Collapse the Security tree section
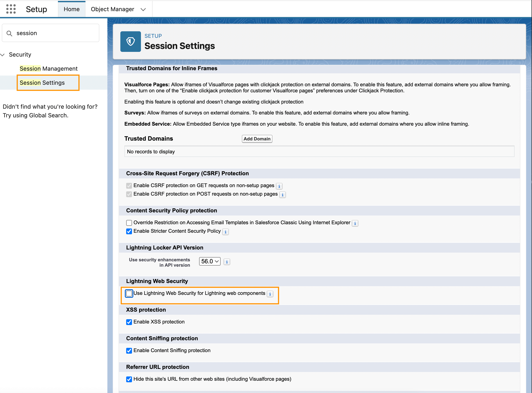This screenshot has height=393, width=532. 3,55
